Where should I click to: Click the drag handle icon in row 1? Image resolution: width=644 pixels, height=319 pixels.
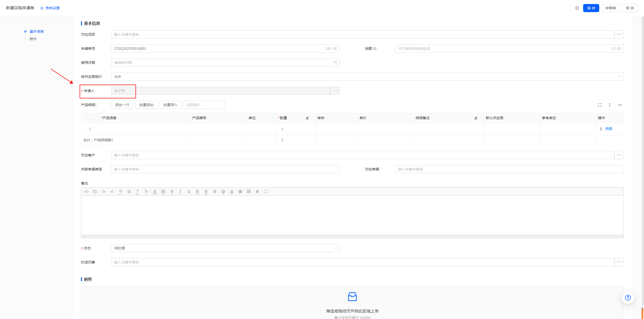[x=601, y=129]
